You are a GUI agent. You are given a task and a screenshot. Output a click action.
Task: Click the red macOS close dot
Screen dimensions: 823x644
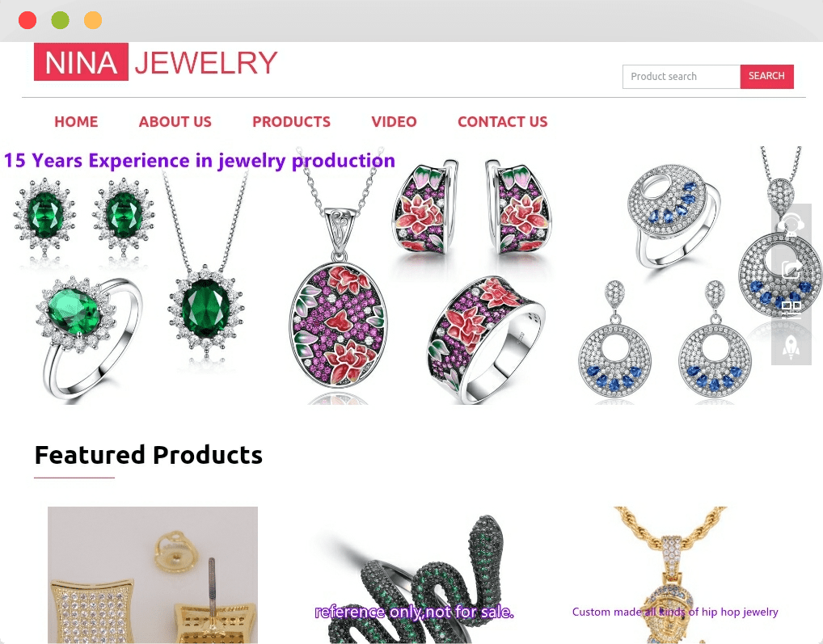(x=27, y=20)
